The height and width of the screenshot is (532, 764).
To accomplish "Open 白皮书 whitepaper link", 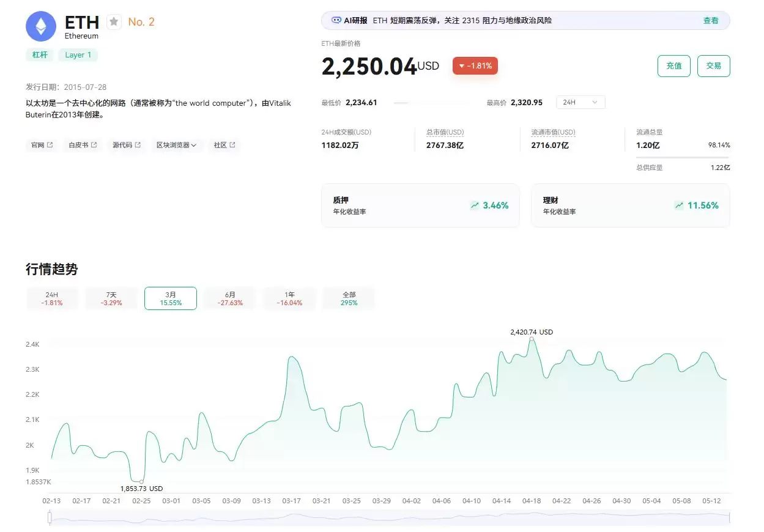I will pyautogui.click(x=83, y=145).
